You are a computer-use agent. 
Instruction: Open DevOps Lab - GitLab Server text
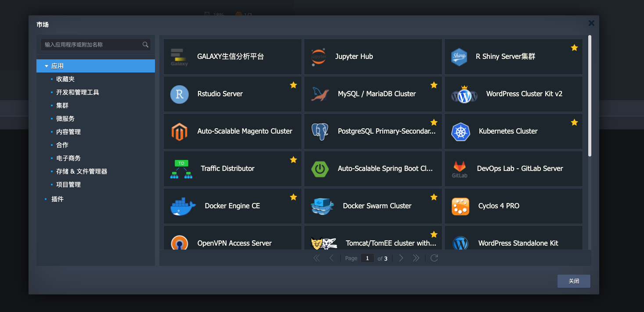[520, 169]
